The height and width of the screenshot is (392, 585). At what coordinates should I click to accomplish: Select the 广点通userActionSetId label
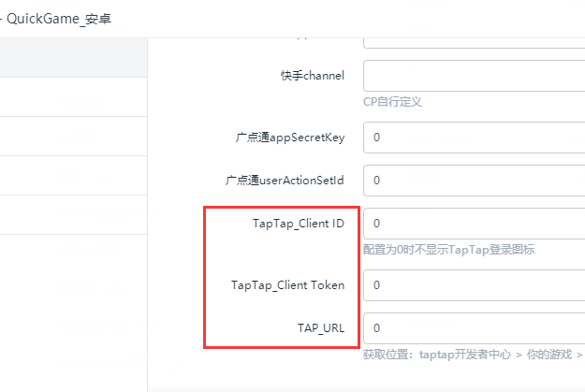(x=285, y=181)
